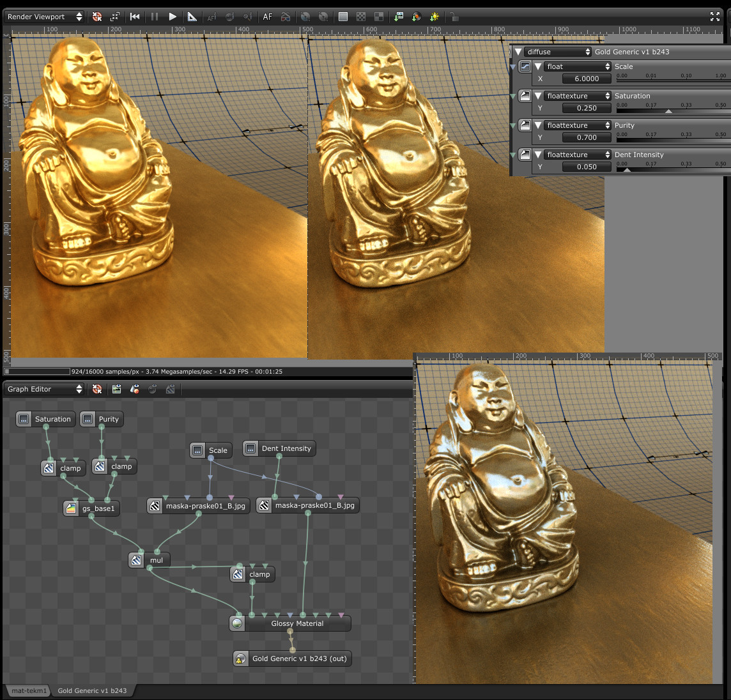
Task: Toggle the viewport lock padlock icon
Action: tap(454, 17)
